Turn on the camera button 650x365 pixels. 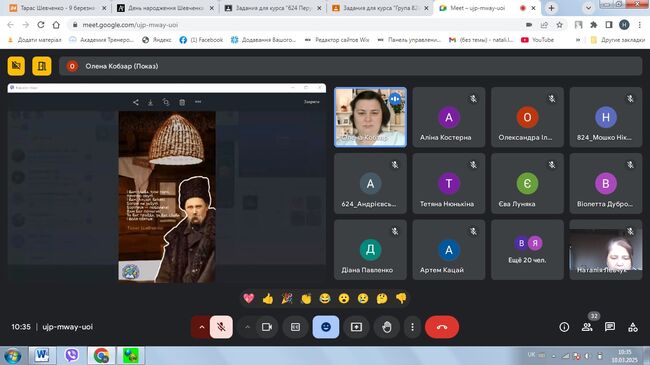click(267, 327)
